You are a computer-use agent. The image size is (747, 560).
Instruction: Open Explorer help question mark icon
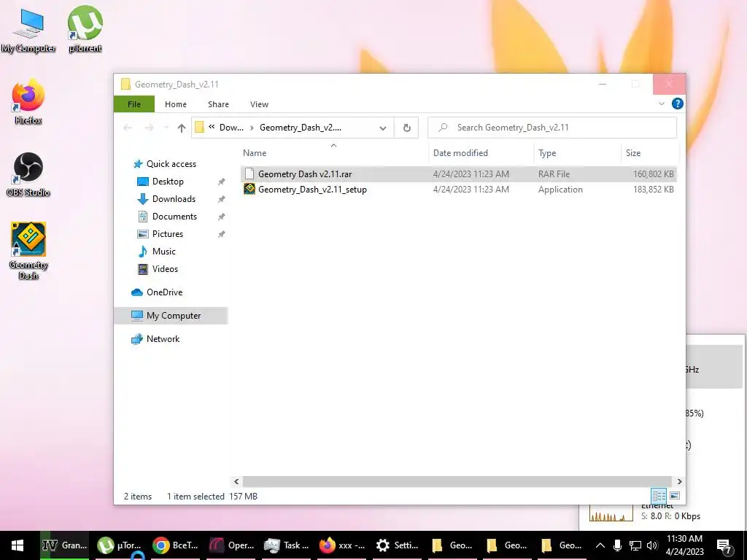677,104
